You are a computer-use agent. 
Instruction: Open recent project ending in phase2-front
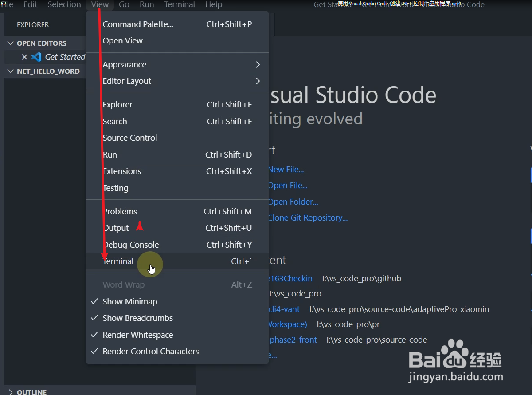293,340
